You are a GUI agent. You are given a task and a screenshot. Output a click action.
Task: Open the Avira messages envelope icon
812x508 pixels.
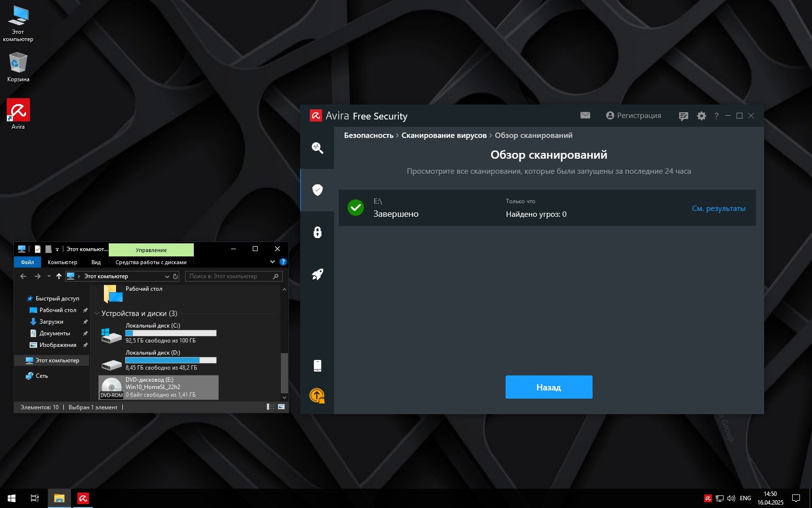585,116
